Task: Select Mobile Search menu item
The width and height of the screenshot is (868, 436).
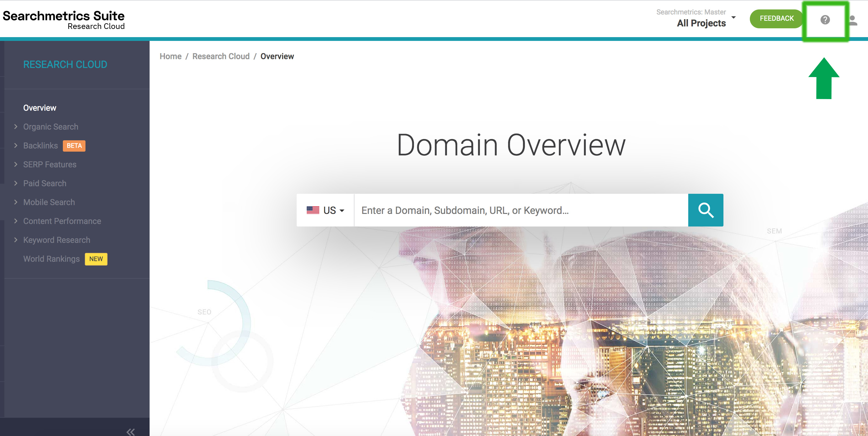Action: coord(49,202)
